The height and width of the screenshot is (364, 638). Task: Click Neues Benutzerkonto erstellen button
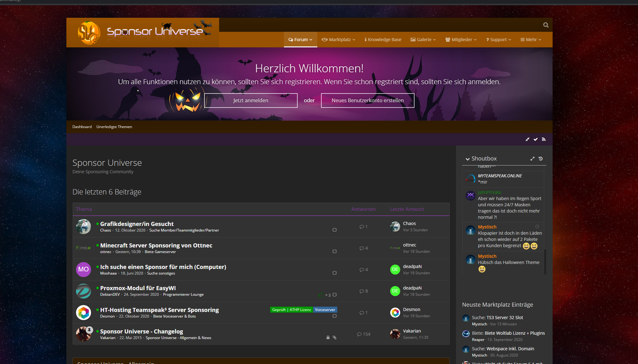(x=367, y=100)
